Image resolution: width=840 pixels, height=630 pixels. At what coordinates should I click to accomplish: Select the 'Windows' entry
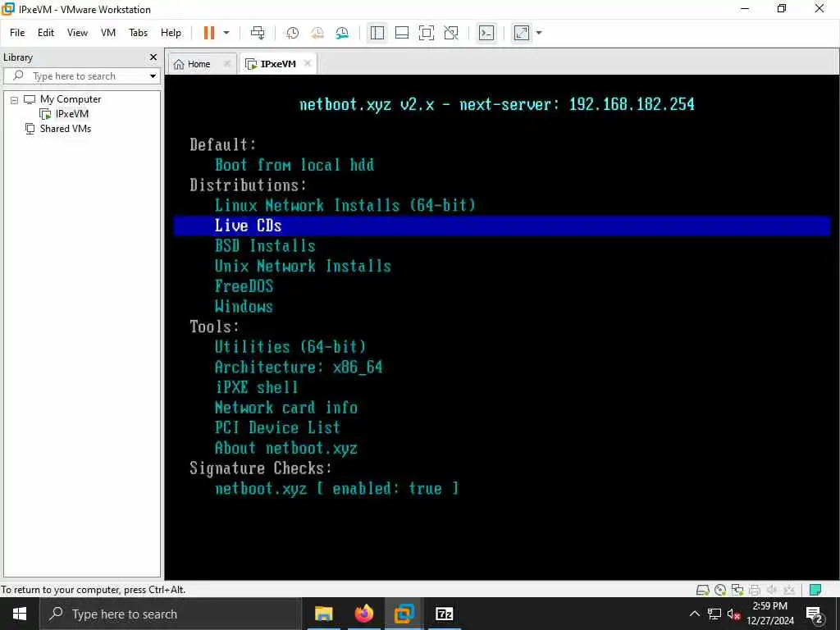[244, 307]
